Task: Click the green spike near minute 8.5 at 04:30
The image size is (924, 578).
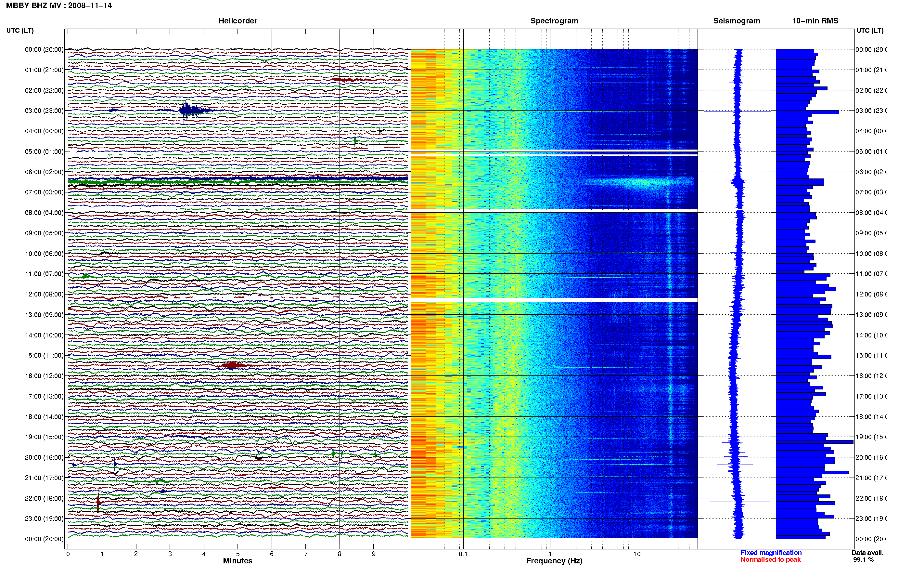Action: (355, 141)
